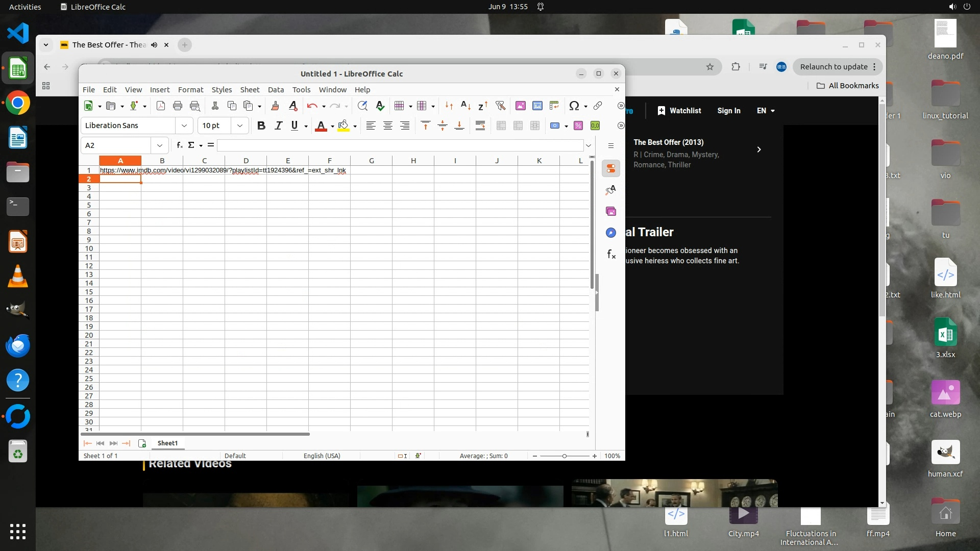The image size is (980, 551).
Task: Click the AutoFilter icon
Action: (500, 106)
